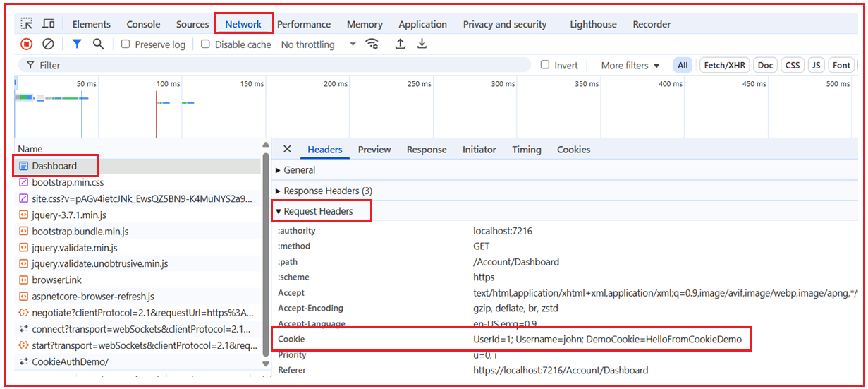
Task: Open the More filters dropdown
Action: [630, 66]
